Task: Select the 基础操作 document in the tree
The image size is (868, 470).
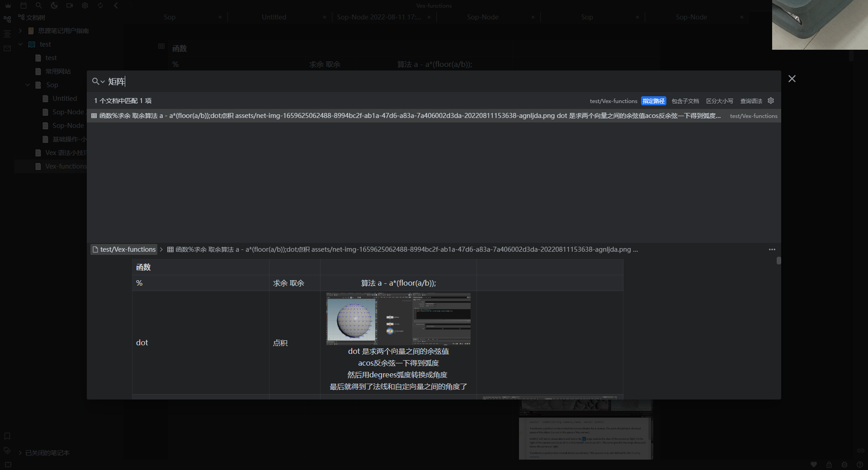Action: click(x=69, y=139)
